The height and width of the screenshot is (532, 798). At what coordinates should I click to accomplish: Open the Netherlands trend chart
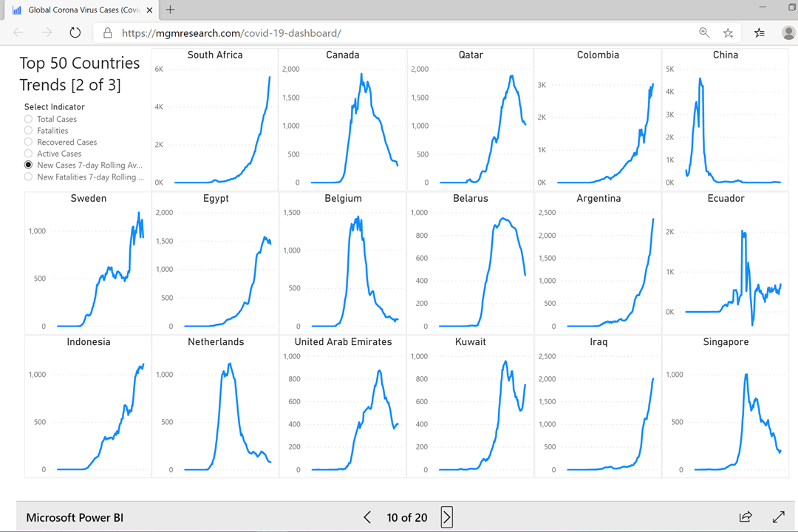[215, 406]
